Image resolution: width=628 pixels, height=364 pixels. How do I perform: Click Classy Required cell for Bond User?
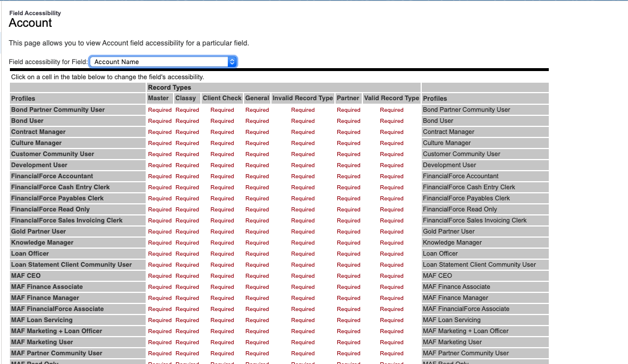point(187,121)
